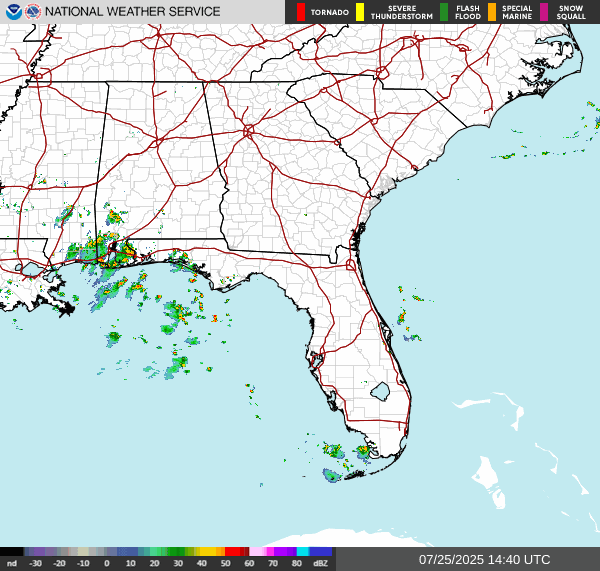The height and width of the screenshot is (571, 600).
Task: Click the National Weather Service emblem logo
Action: (x=33, y=12)
